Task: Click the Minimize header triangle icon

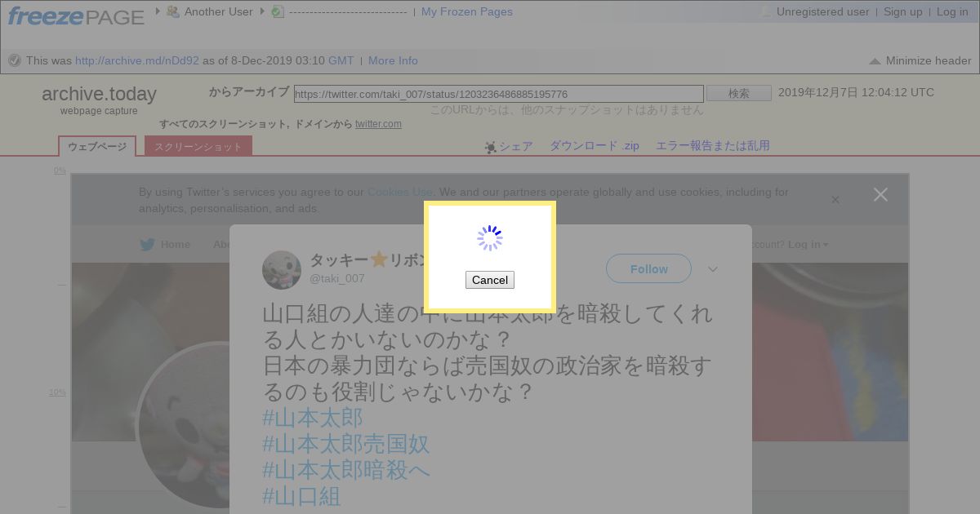Action: pyautogui.click(x=875, y=61)
